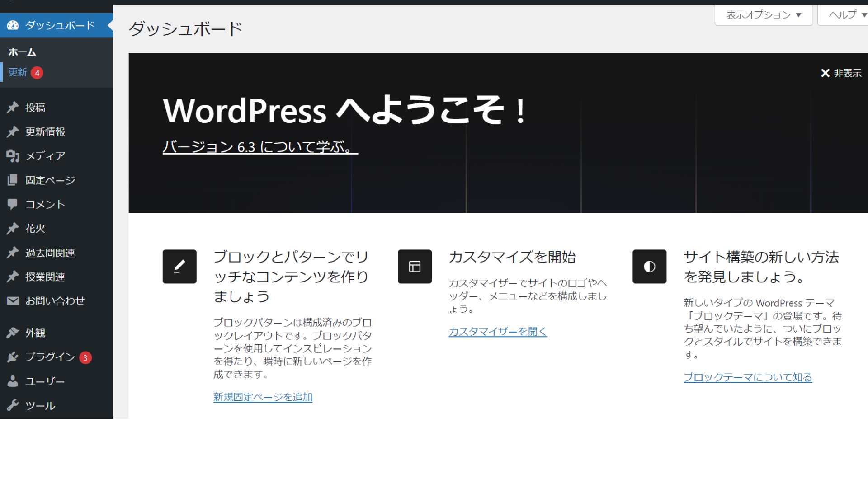Click the サイト構築の新しい方法 heading
Image resolution: width=868 pixels, height=488 pixels.
(x=761, y=267)
